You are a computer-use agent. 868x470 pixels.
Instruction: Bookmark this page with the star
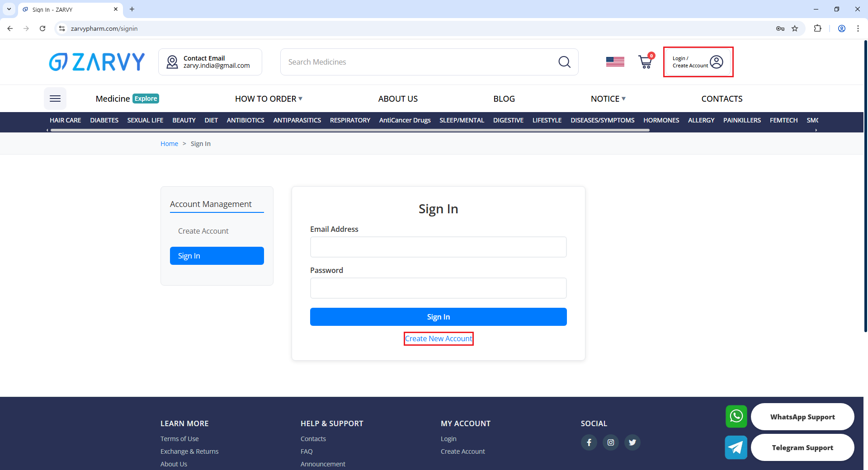[x=795, y=28]
